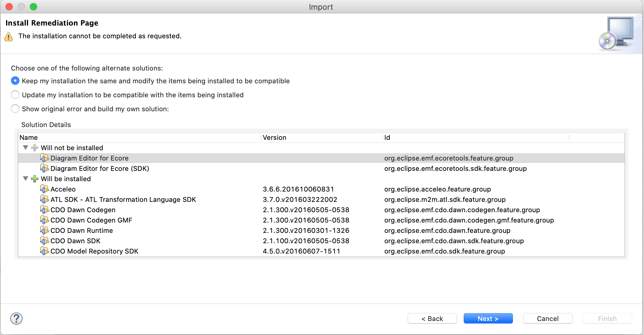This screenshot has width=644, height=335.
Task: Click the CDO Model Repository SDK feature icon
Action: 44,251
